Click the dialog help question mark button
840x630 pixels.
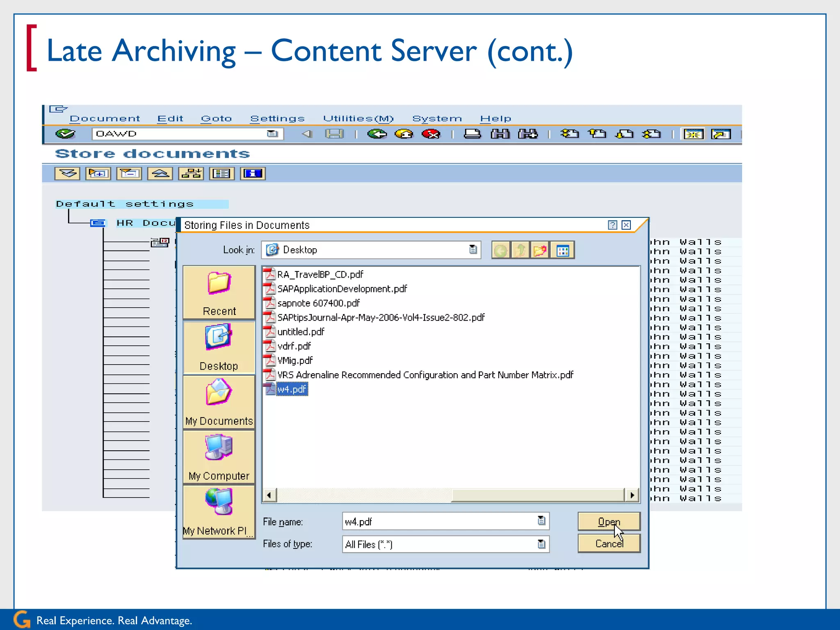[x=612, y=225]
